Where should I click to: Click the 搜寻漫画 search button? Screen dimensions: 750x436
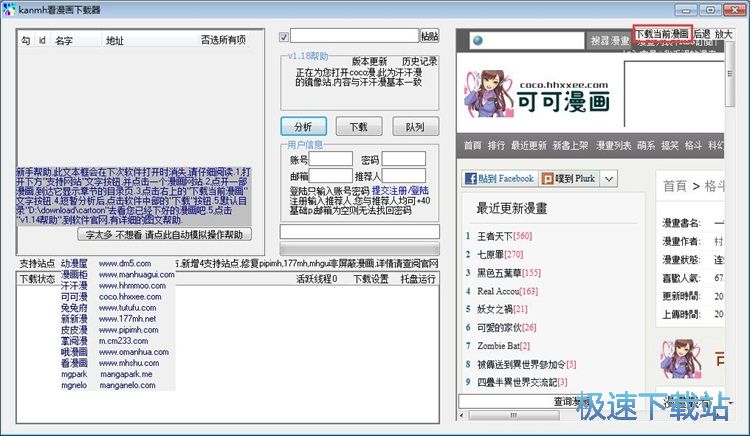[x=610, y=41]
